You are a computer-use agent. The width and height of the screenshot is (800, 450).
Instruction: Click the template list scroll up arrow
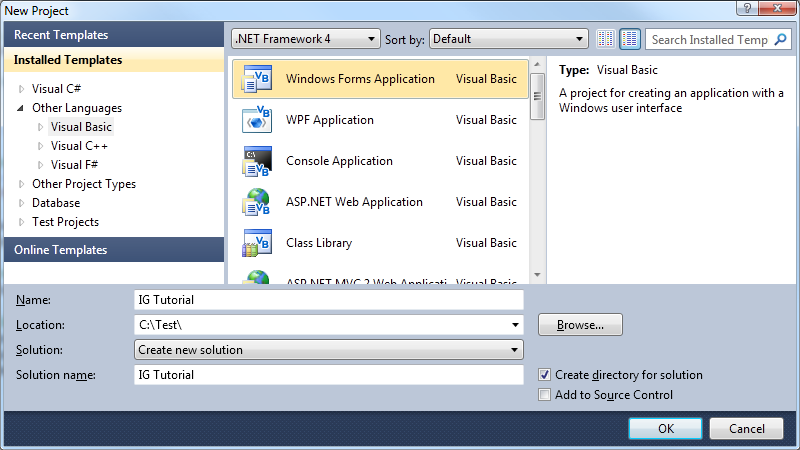click(x=537, y=64)
